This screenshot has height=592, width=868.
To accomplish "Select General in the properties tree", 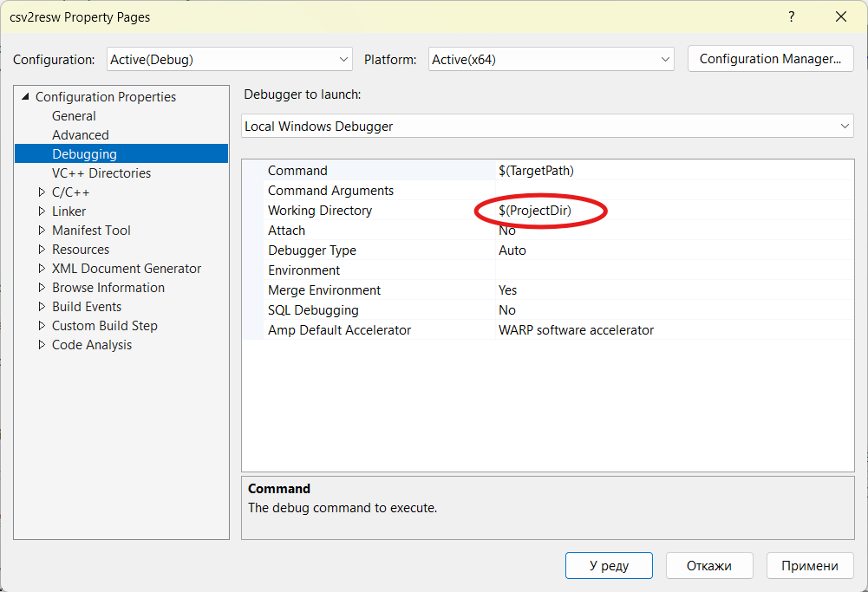I will [x=74, y=116].
